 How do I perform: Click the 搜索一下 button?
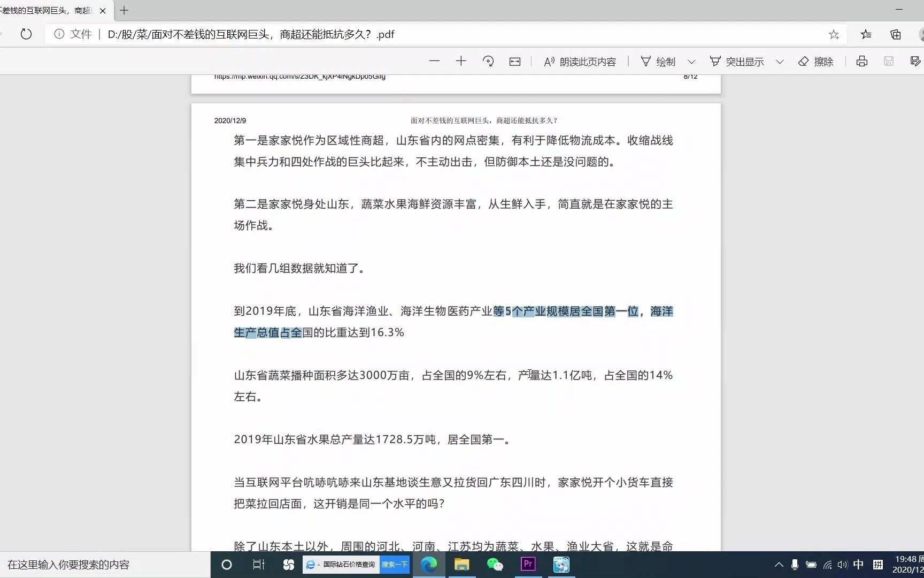point(395,565)
